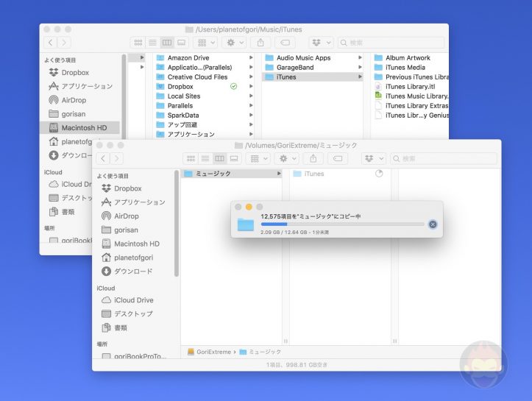
Task: Switch GoriExtreme window to gallery view
Action: click(x=234, y=158)
